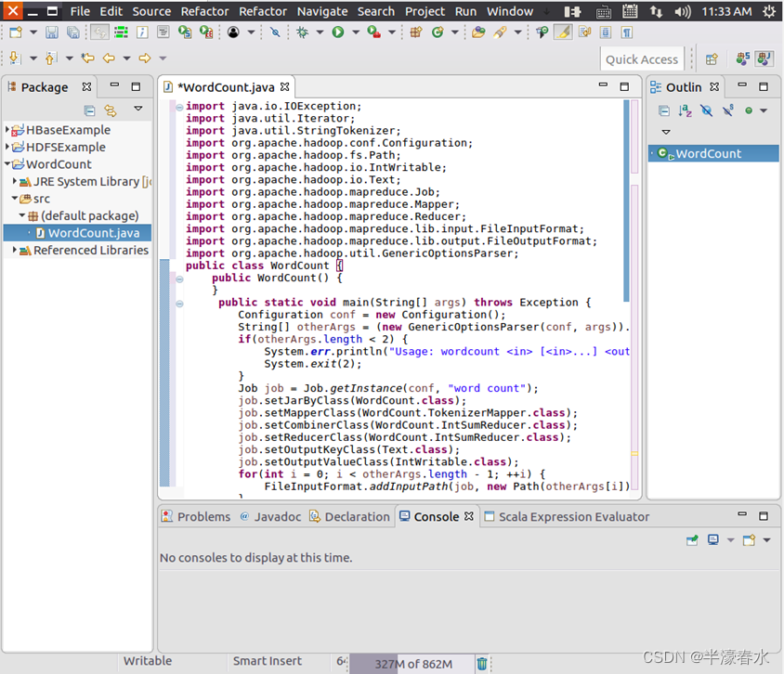Click Next Annotation down arrow icon
This screenshot has width=784, height=674.
click(x=15, y=58)
